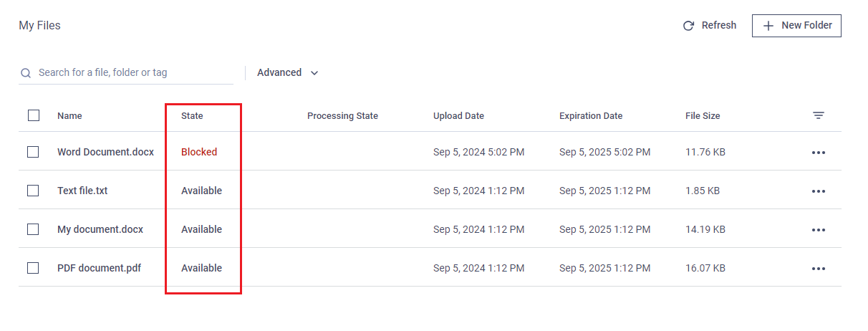
Task: Click the New Folder button
Action: (796, 26)
